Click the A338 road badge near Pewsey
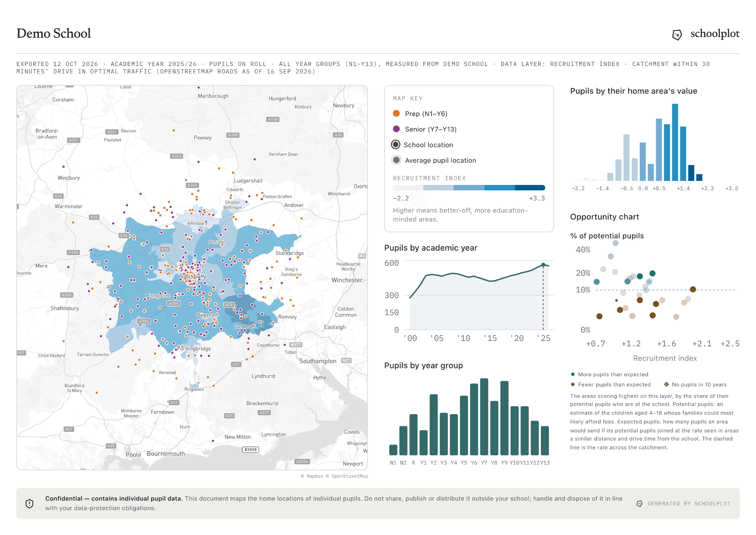 point(233,135)
